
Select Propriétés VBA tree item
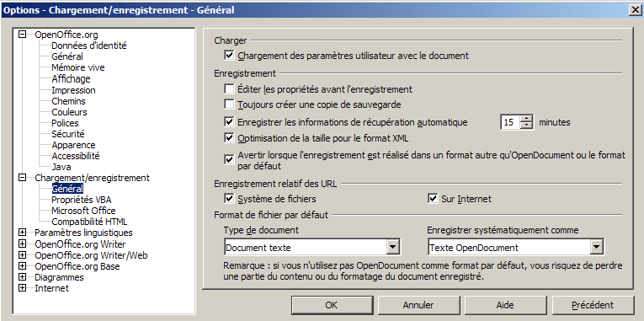tap(82, 200)
